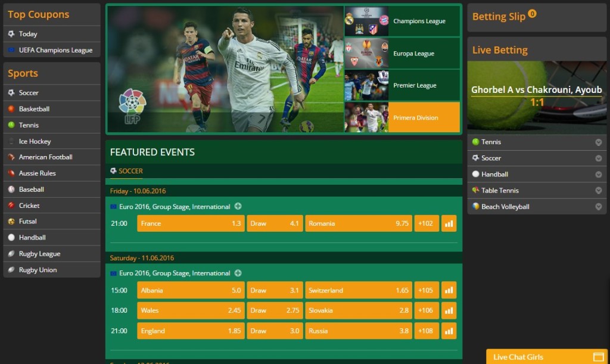Click the red Cricket ball icon

click(11, 206)
